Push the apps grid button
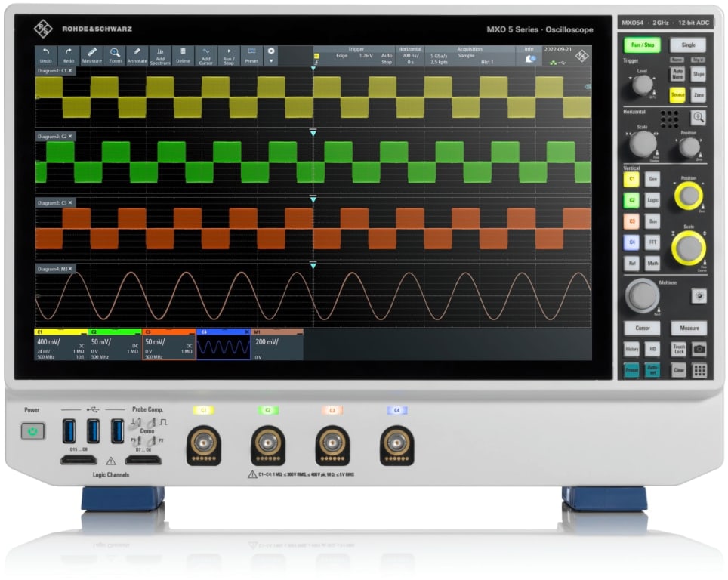This screenshot has height=580, width=728. [x=699, y=370]
